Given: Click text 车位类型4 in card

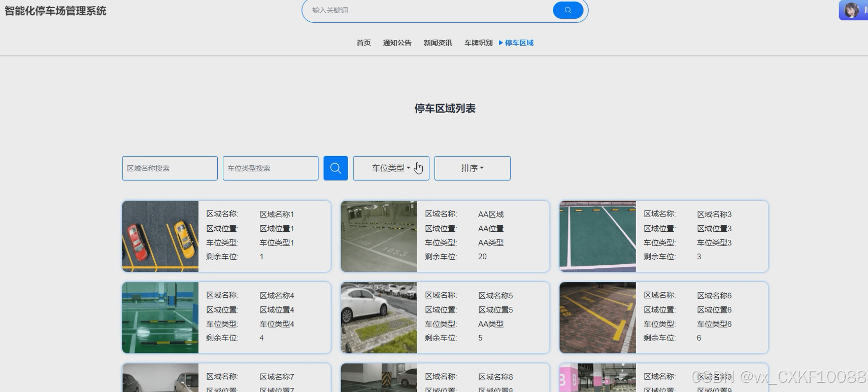Looking at the screenshot, I should click(x=277, y=324).
